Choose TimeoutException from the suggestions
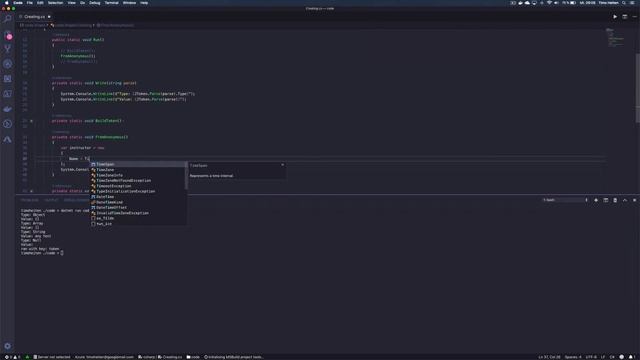This screenshot has height=360, width=640. (x=138, y=186)
